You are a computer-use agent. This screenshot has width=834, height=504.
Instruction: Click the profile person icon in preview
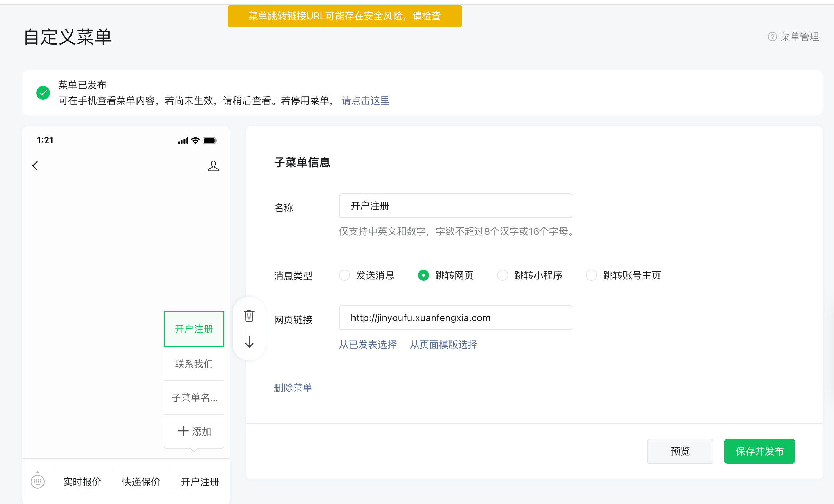coord(213,166)
